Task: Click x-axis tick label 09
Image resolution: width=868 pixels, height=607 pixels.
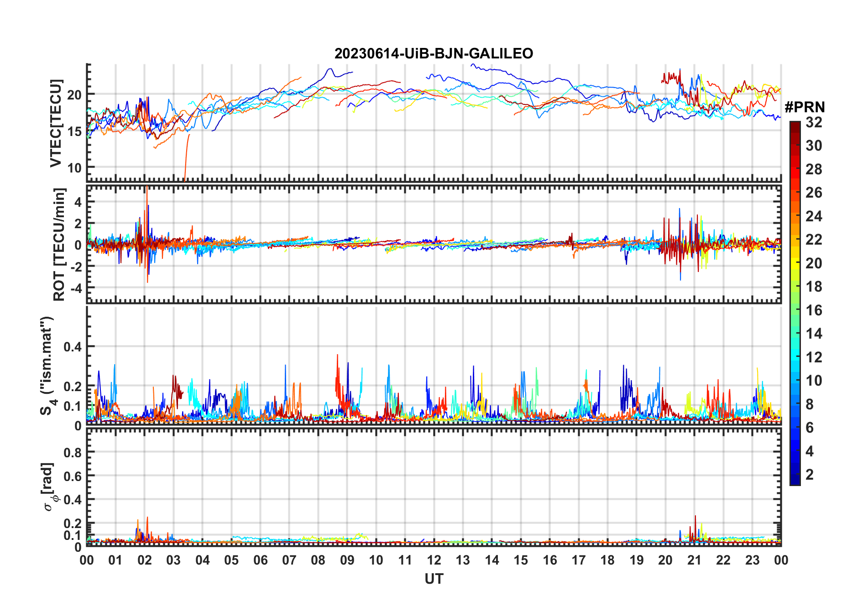Action: click(347, 560)
